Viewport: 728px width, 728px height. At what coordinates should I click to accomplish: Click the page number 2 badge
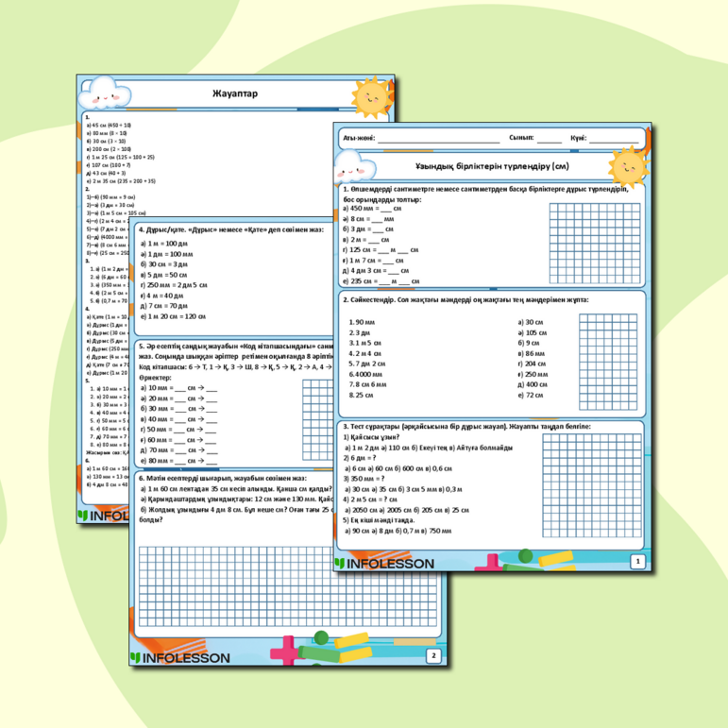432,654
